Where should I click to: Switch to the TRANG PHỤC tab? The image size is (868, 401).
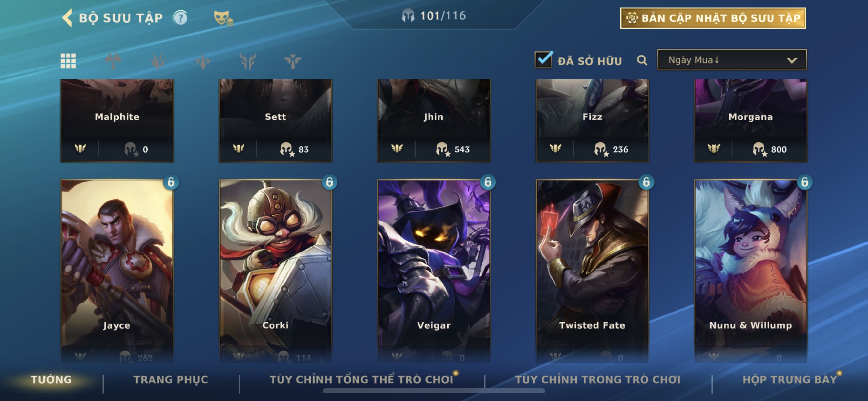pos(171,379)
